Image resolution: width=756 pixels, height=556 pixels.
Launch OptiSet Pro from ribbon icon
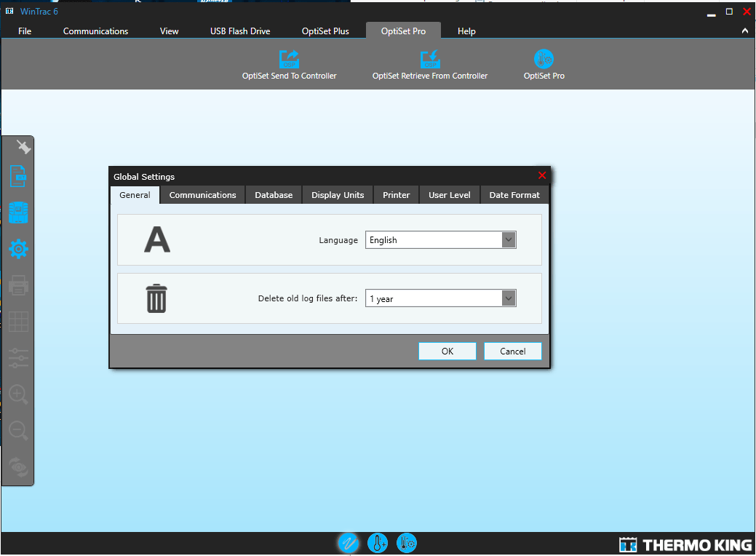click(544, 59)
